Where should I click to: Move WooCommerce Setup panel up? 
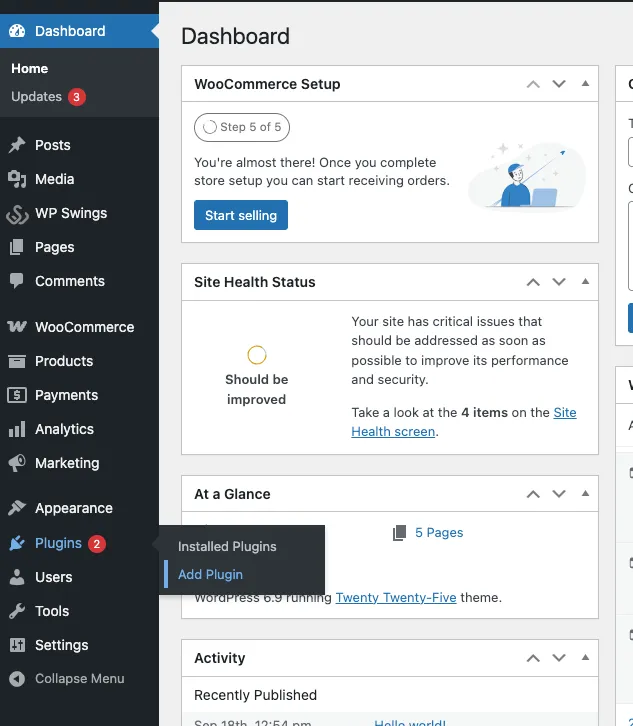pos(533,84)
